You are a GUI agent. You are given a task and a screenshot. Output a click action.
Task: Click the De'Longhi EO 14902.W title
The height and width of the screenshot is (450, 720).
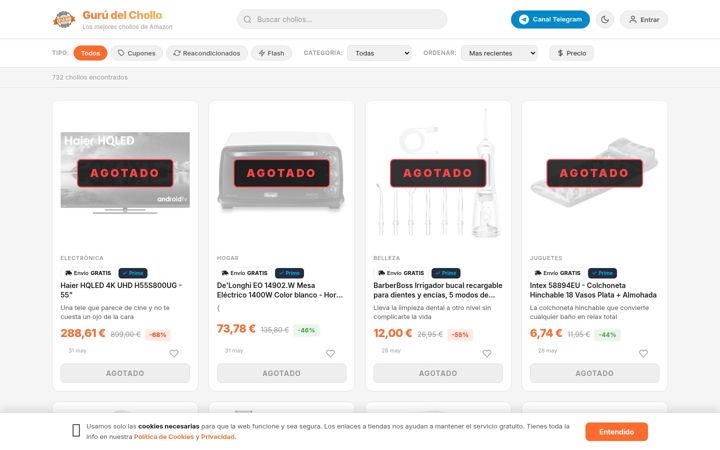coord(280,290)
